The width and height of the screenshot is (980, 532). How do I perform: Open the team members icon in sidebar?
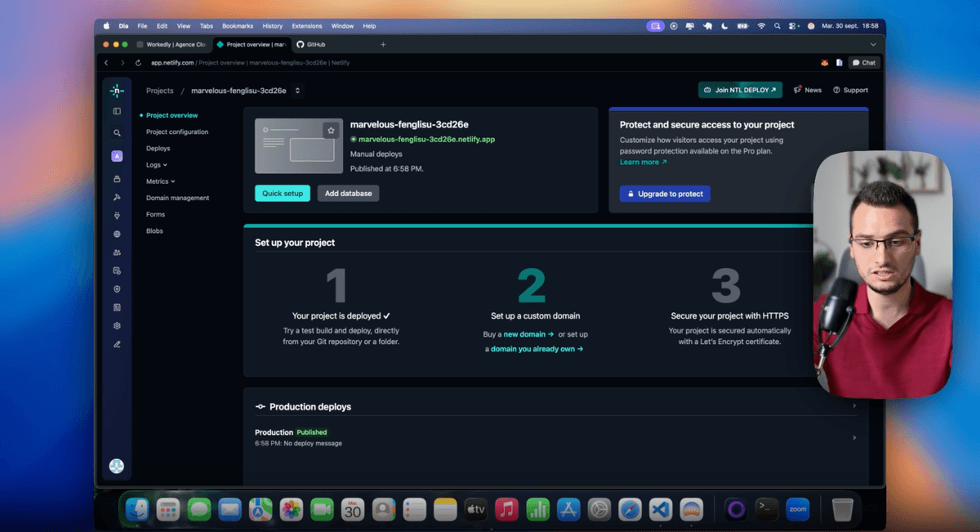click(x=117, y=253)
